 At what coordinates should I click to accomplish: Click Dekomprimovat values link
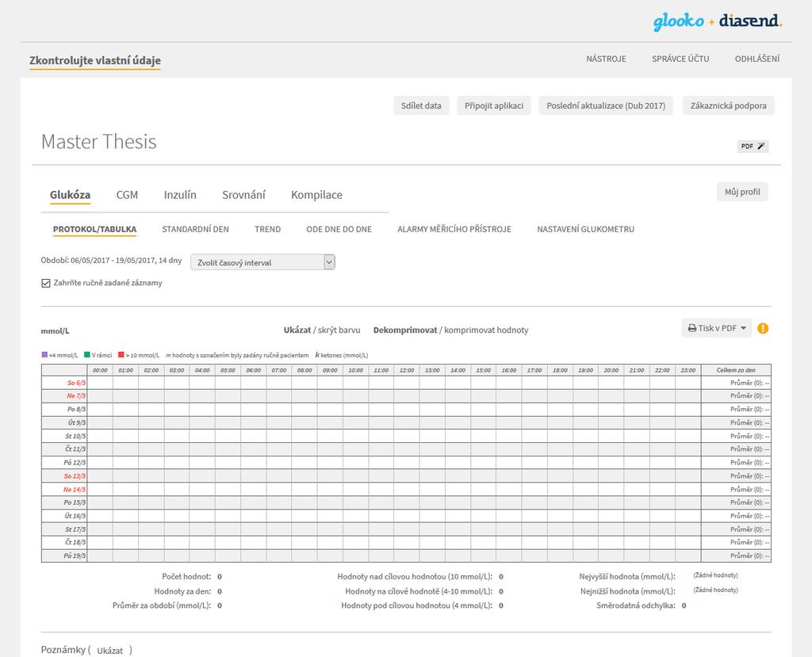click(405, 330)
